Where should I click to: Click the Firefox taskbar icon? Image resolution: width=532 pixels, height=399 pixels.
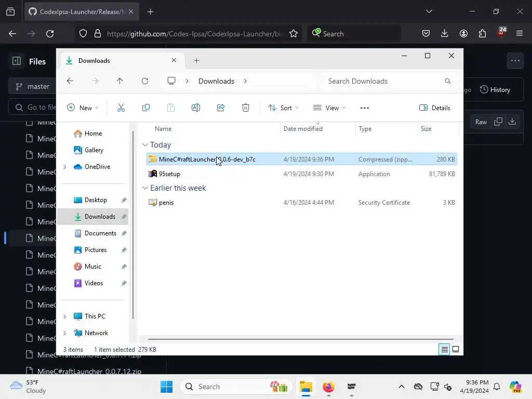[328, 387]
